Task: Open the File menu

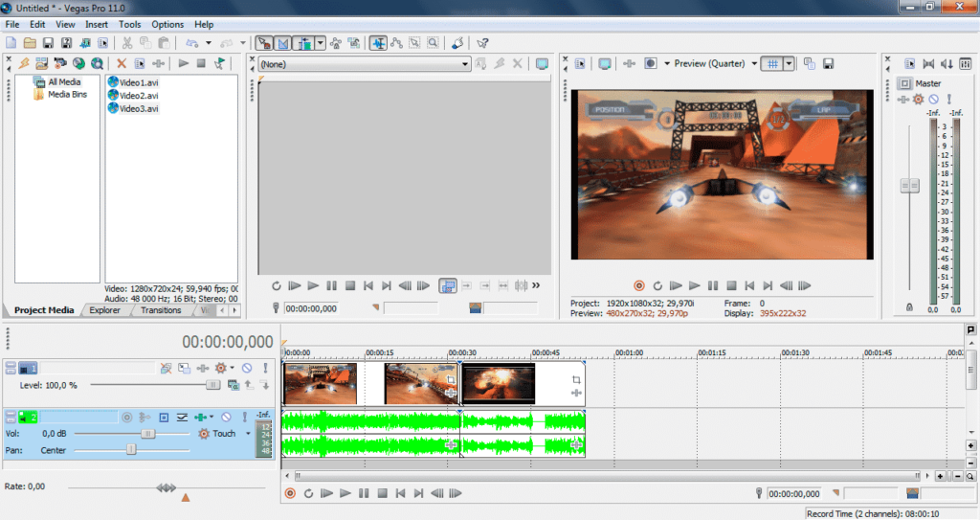Action: 11,24
